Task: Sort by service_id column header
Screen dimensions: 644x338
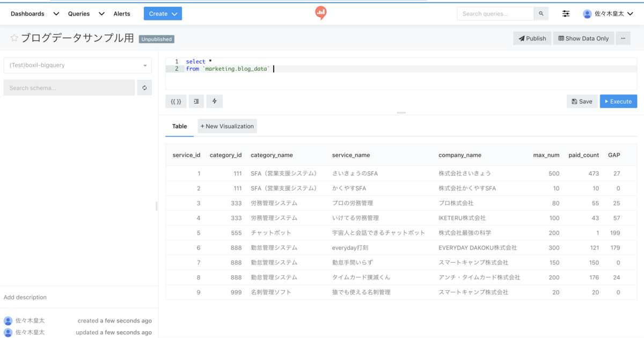Action: (186, 155)
